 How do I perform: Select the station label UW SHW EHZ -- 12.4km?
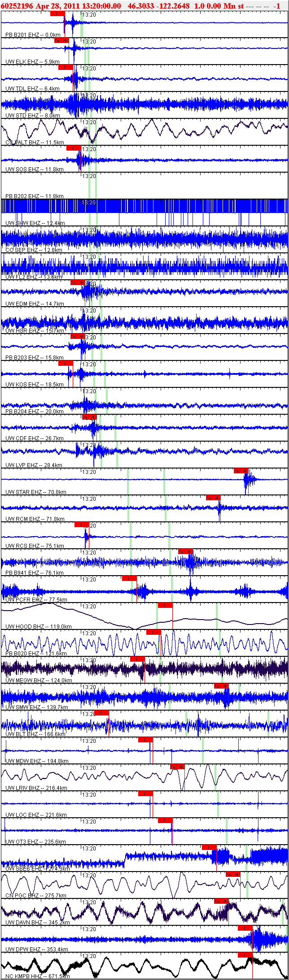(x=35, y=223)
